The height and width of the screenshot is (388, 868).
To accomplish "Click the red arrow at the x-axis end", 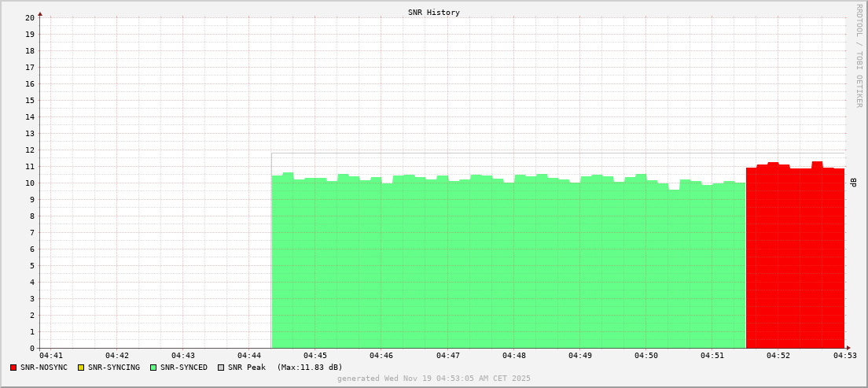I will point(848,348).
